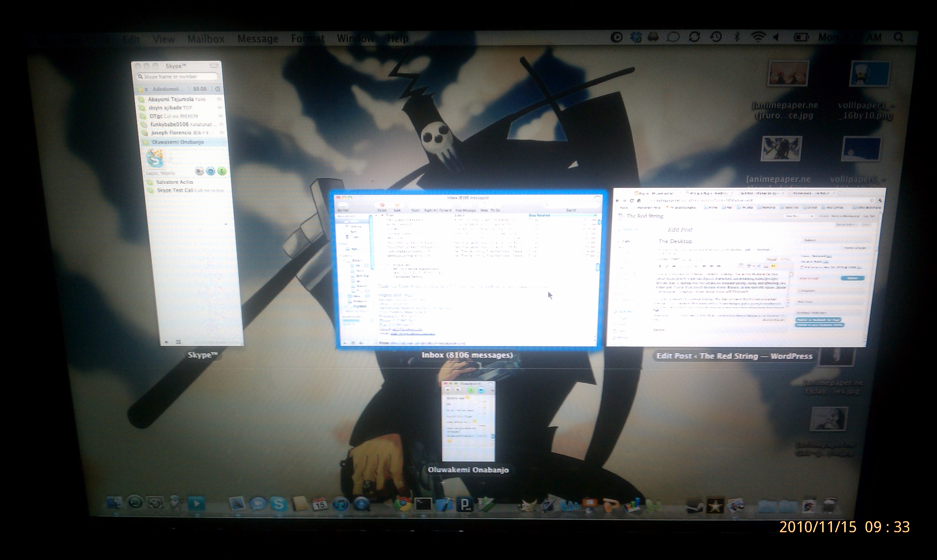Open Skype from the Dock
937x560 pixels.
(279, 504)
